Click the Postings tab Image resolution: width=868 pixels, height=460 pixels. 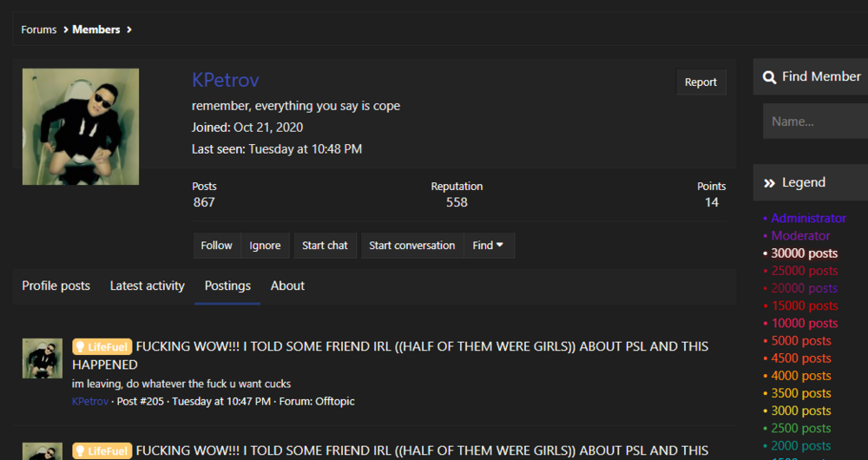(x=227, y=286)
